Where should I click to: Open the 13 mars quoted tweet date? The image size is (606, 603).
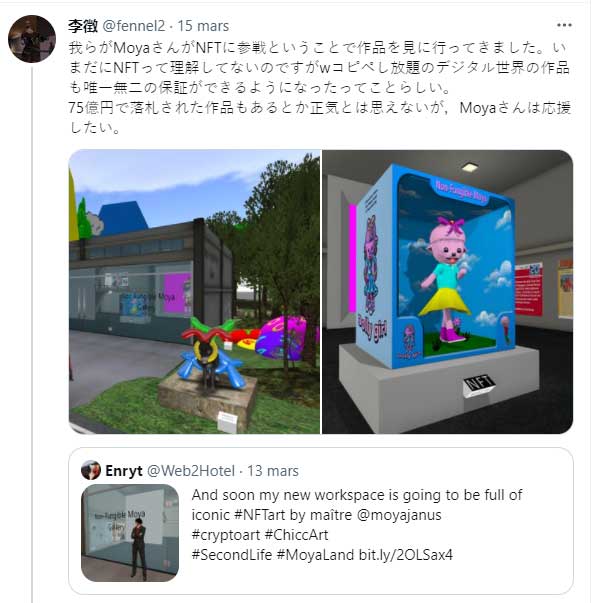[x=273, y=471]
